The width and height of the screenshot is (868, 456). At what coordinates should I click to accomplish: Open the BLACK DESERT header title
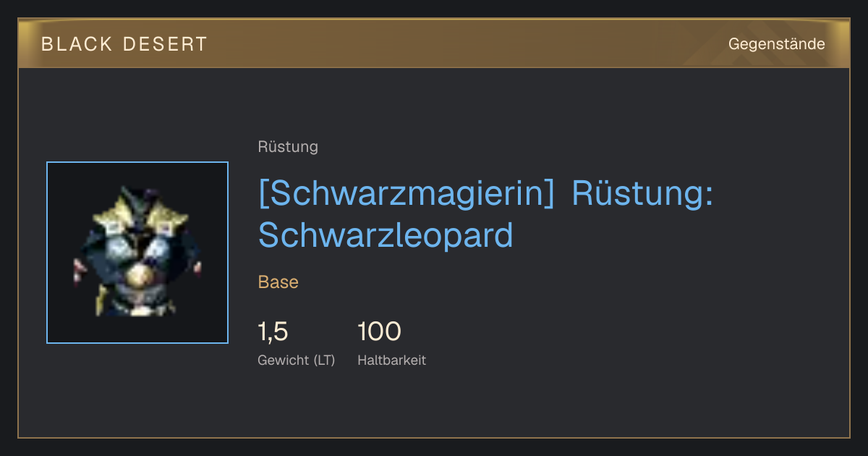[124, 44]
